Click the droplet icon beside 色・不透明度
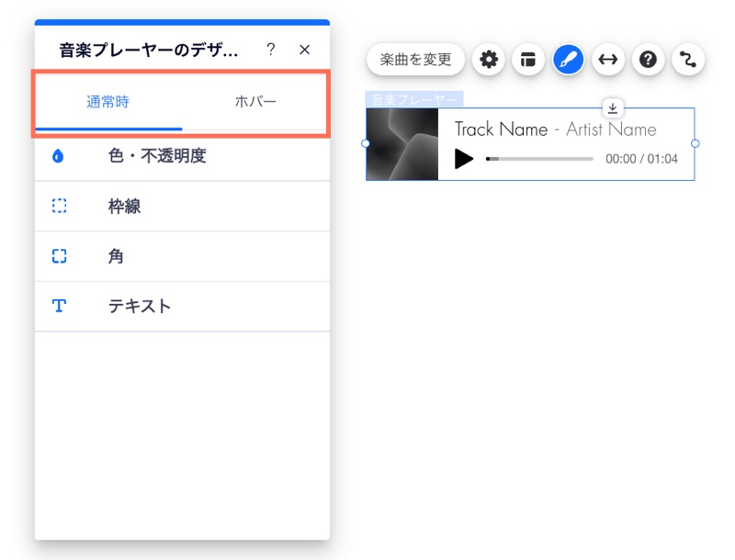735x560 pixels. (x=60, y=155)
